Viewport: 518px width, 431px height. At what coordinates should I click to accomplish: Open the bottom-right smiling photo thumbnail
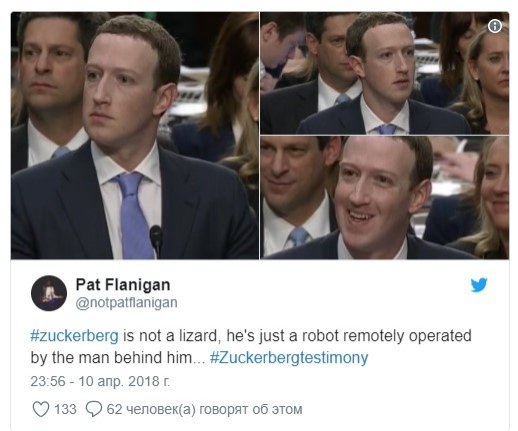tap(385, 198)
